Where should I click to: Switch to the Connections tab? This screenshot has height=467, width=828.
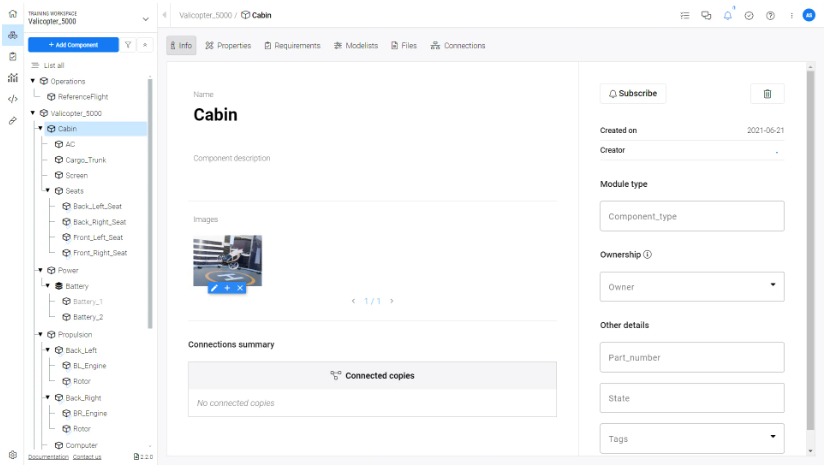(458, 45)
